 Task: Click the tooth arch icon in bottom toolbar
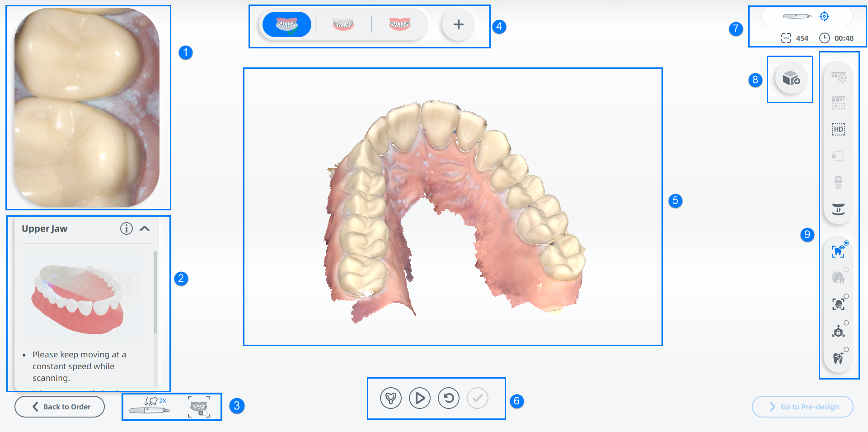click(x=390, y=398)
